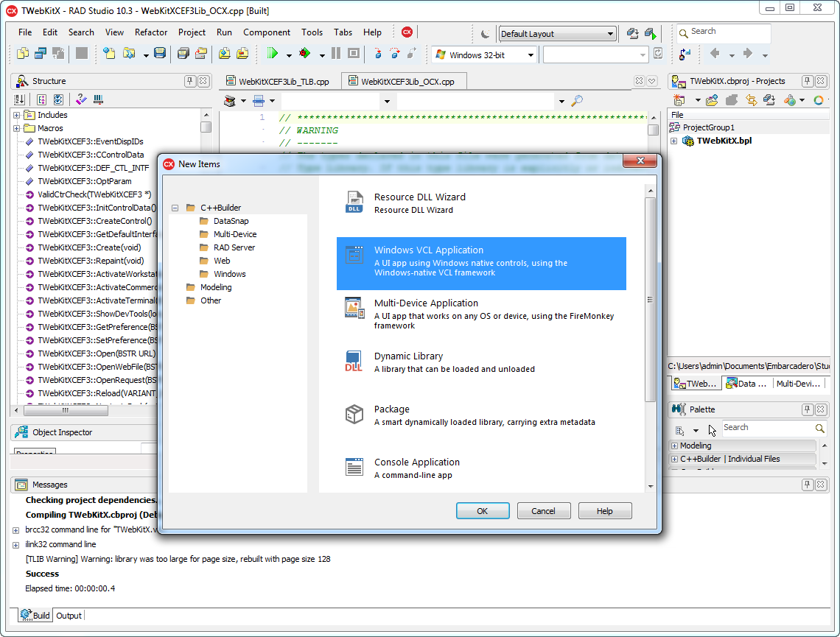Click the New Items list vertical scrollbar
The height and width of the screenshot is (637, 840).
pyautogui.click(x=651, y=338)
